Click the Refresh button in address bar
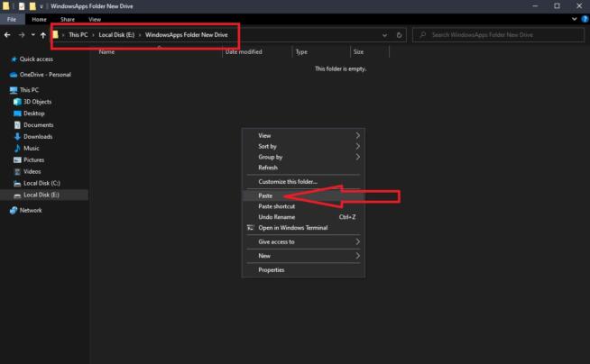Image resolution: width=590 pixels, height=364 pixels. pyautogui.click(x=399, y=35)
